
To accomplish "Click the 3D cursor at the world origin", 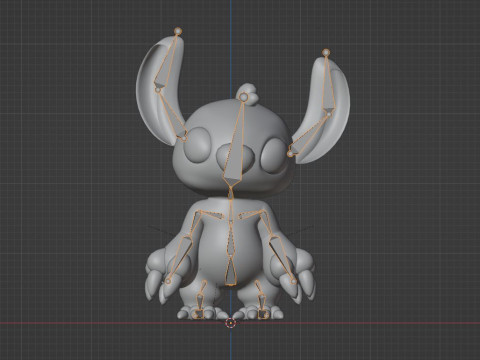I will point(230,323).
